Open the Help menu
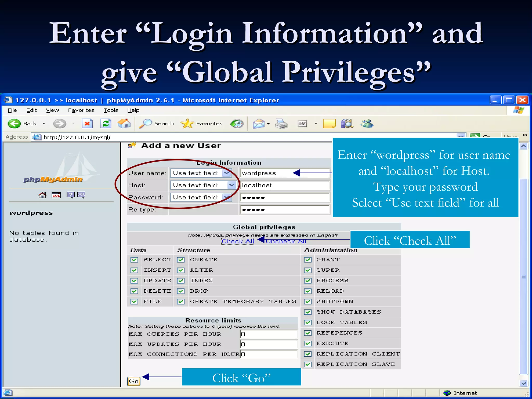The width and height of the screenshot is (532, 399). (x=133, y=110)
